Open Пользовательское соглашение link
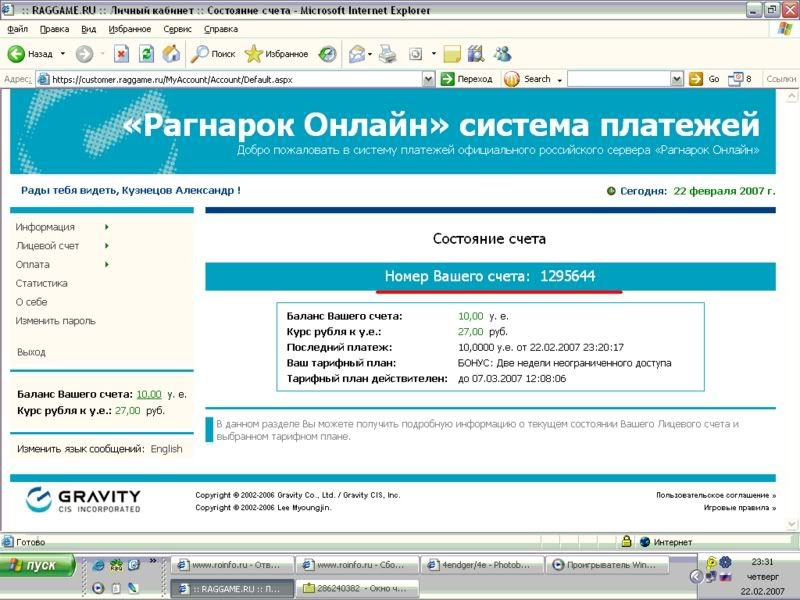This screenshot has height=600, width=800. tap(716, 495)
